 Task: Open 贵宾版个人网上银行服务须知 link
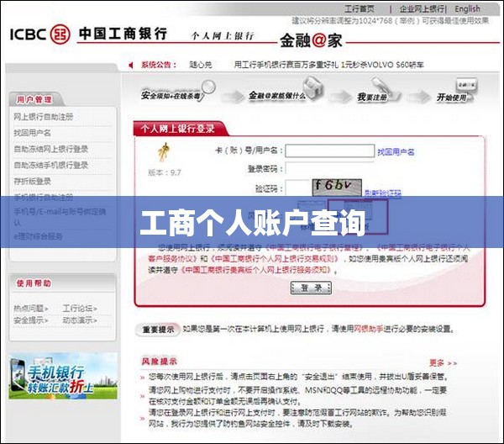pos(255,270)
